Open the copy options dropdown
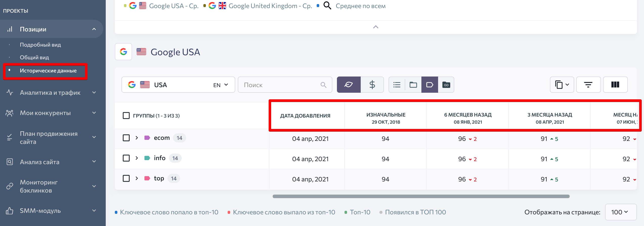This screenshot has width=644, height=226. point(562,85)
